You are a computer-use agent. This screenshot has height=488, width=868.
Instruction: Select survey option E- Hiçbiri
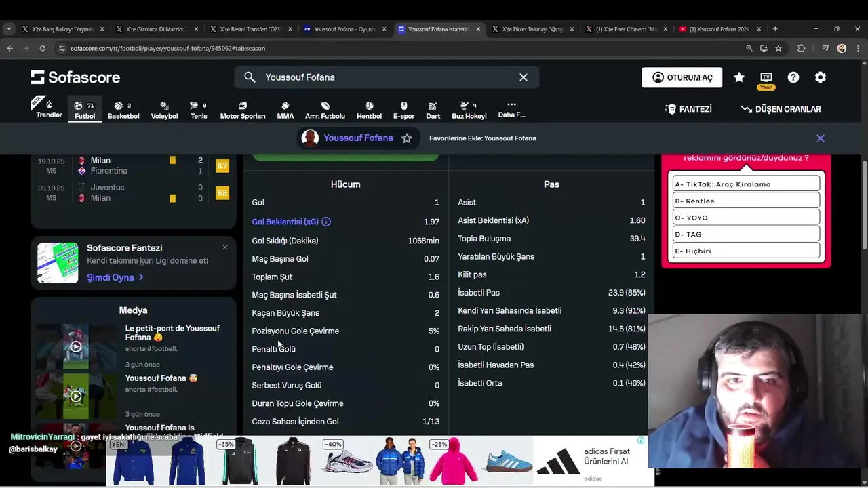pyautogui.click(x=746, y=251)
